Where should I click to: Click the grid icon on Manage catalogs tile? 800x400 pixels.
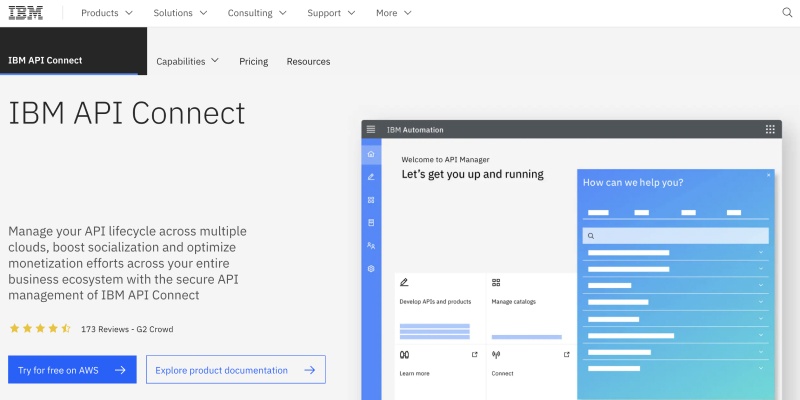coord(496,282)
